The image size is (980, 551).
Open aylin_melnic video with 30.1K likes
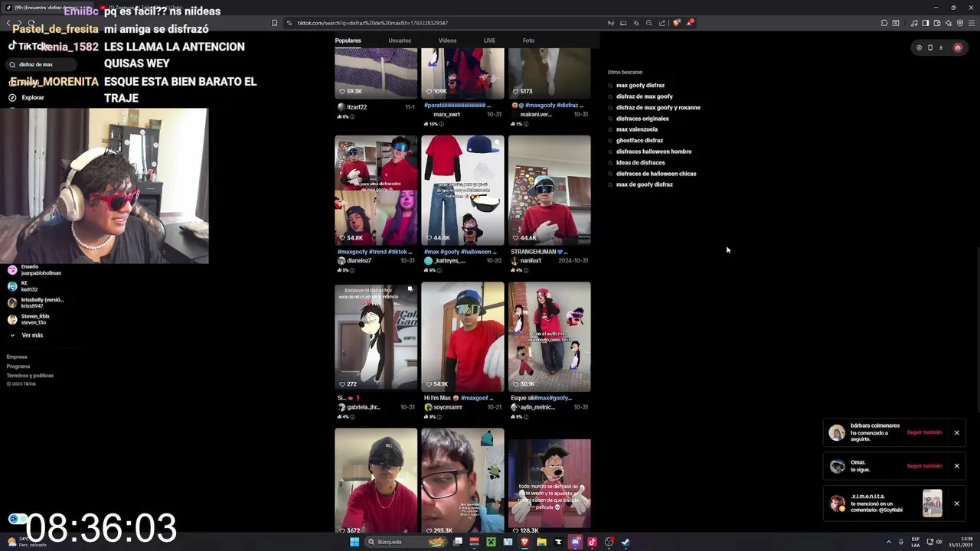tap(549, 337)
